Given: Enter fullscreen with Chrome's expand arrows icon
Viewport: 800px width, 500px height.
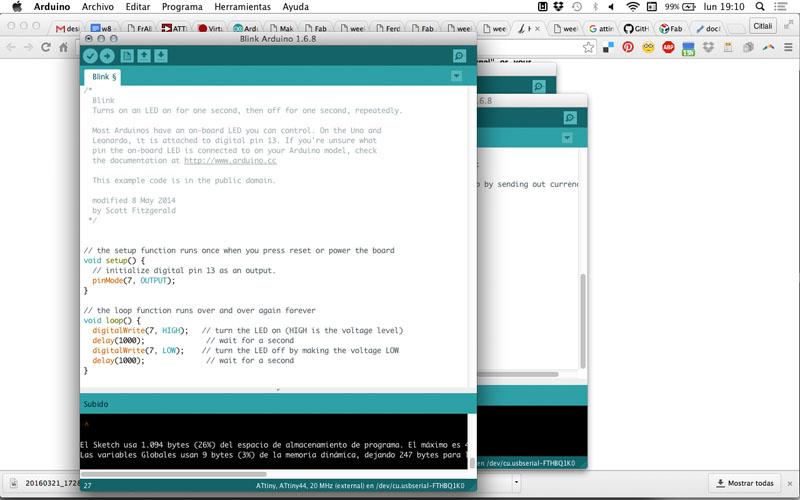Looking at the screenshot, I should pyautogui.click(x=789, y=24).
